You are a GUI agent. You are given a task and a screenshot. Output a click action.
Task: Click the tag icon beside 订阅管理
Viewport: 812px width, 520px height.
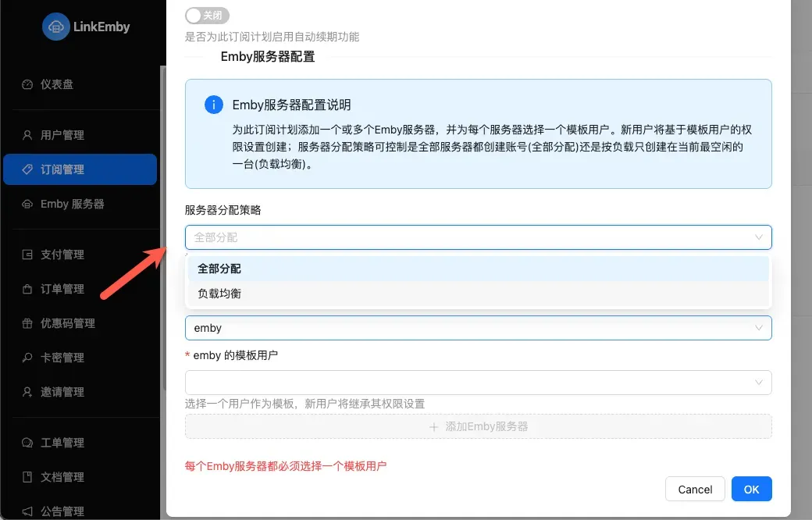tap(27, 169)
